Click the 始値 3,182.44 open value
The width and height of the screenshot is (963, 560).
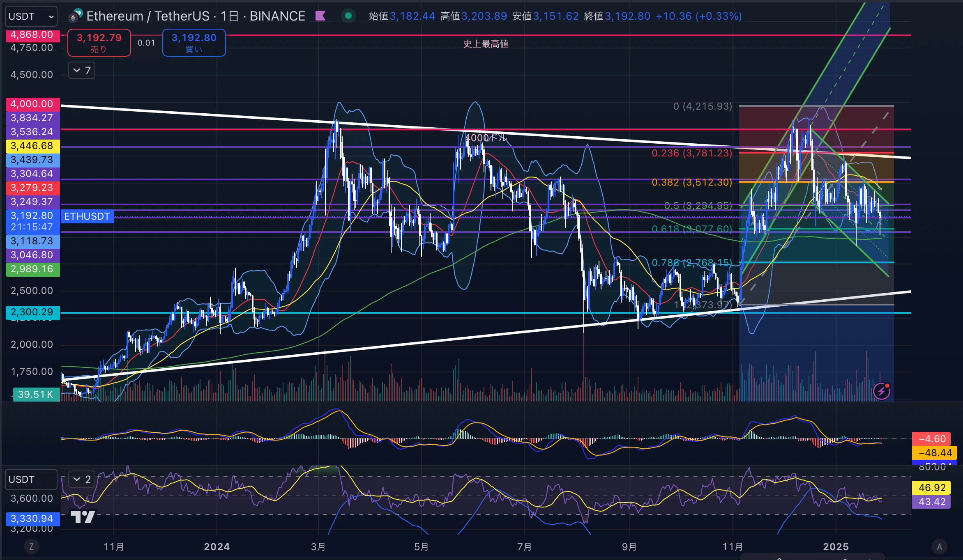pos(402,16)
